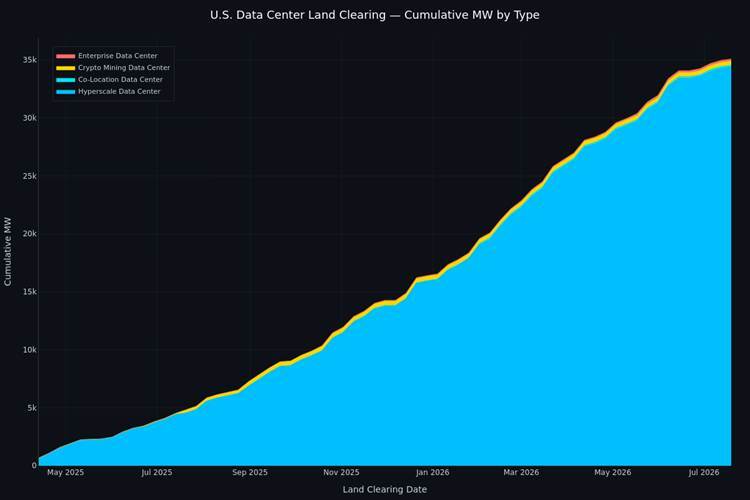Screen dimensions: 750x500
Task: Toggle the Hyperscale Data Center legend entry
Action: tap(108, 92)
